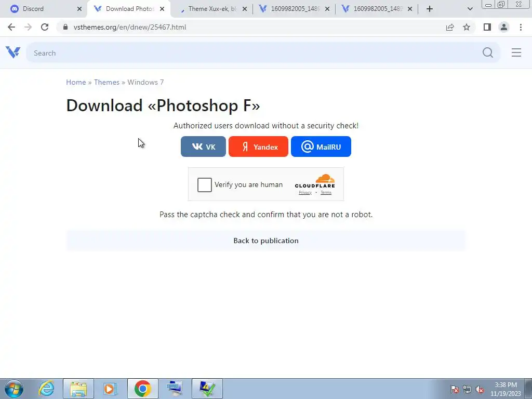The width and height of the screenshot is (532, 399).
Task: Switch to Theme Xux-ek tab
Action: coord(211,9)
